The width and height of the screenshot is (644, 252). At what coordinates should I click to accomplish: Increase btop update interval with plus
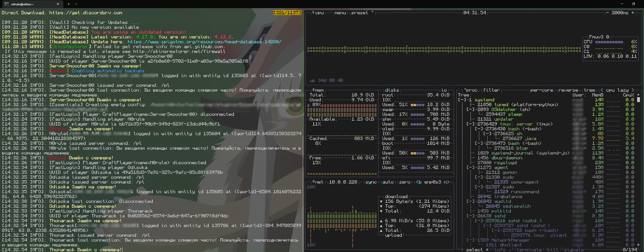633,13
